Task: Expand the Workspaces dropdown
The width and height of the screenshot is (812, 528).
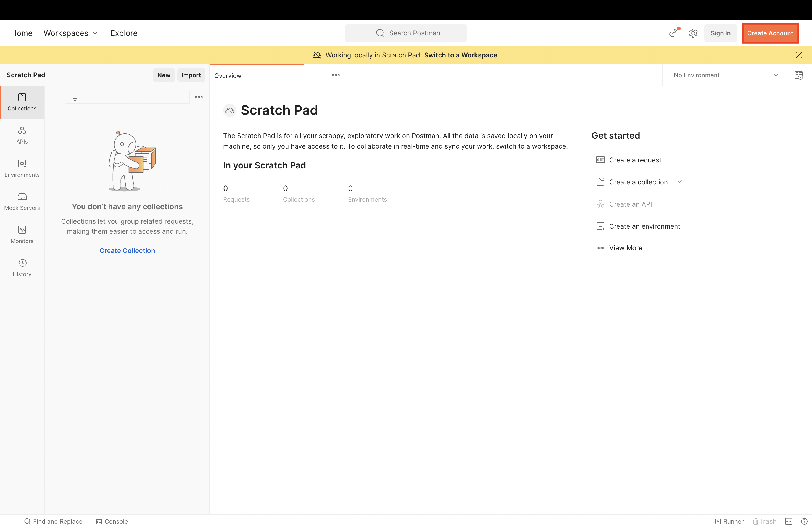Action: pyautogui.click(x=71, y=33)
